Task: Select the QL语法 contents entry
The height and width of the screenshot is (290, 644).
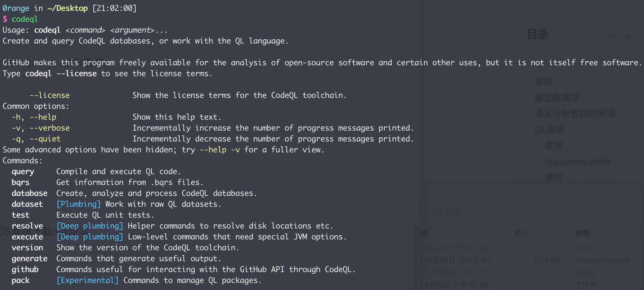Action: pos(549,129)
